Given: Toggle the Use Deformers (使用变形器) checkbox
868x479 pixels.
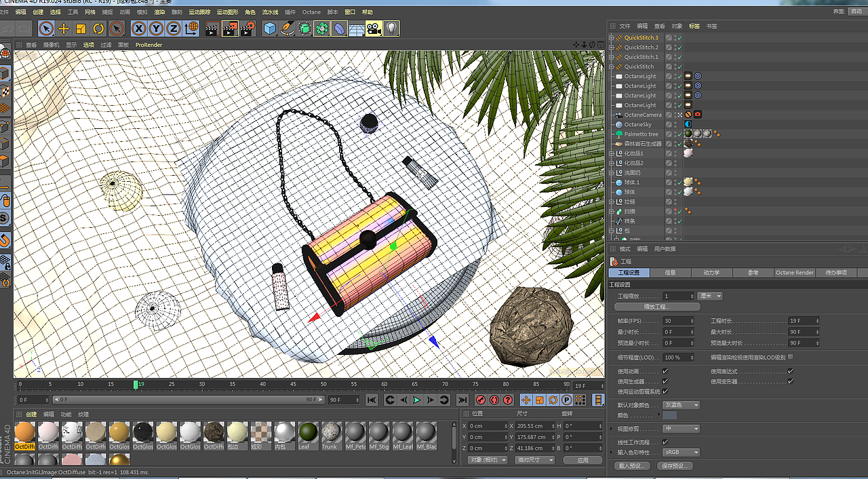Looking at the screenshot, I should tap(791, 381).
